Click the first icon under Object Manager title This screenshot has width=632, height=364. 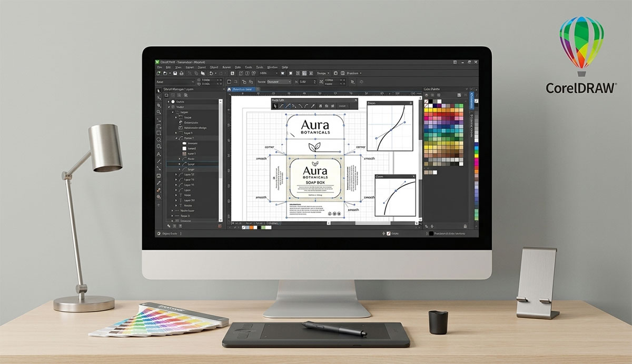(x=166, y=95)
